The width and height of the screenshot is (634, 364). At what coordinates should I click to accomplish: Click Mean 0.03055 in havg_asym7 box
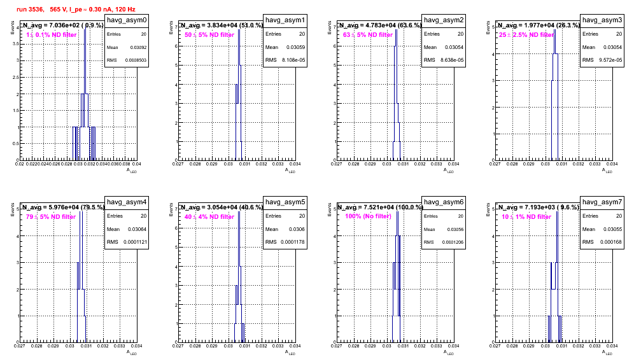pyautogui.click(x=602, y=229)
